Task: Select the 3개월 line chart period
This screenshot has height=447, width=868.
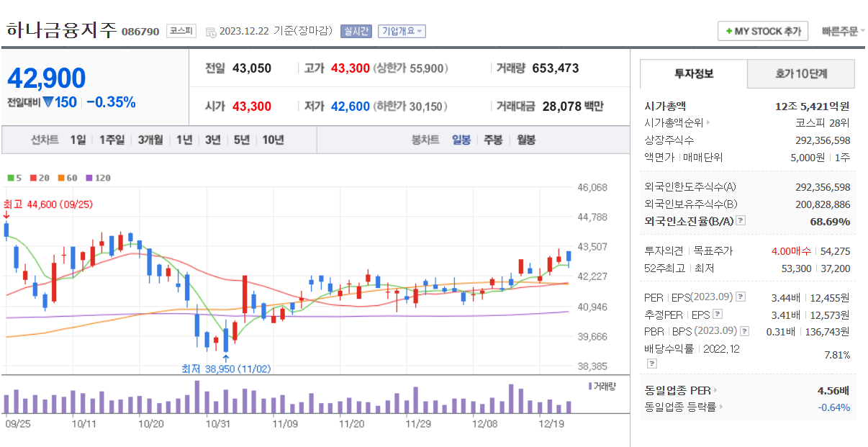Action: (x=150, y=140)
